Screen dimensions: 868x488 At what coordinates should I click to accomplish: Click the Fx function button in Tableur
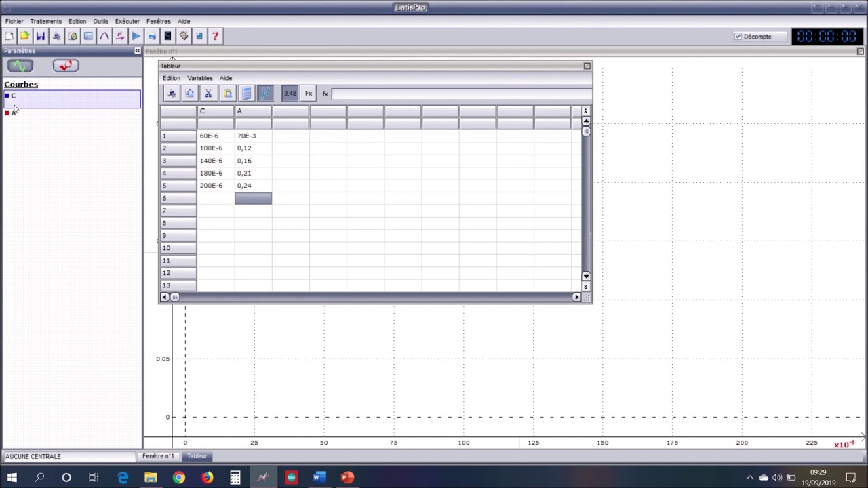[309, 94]
